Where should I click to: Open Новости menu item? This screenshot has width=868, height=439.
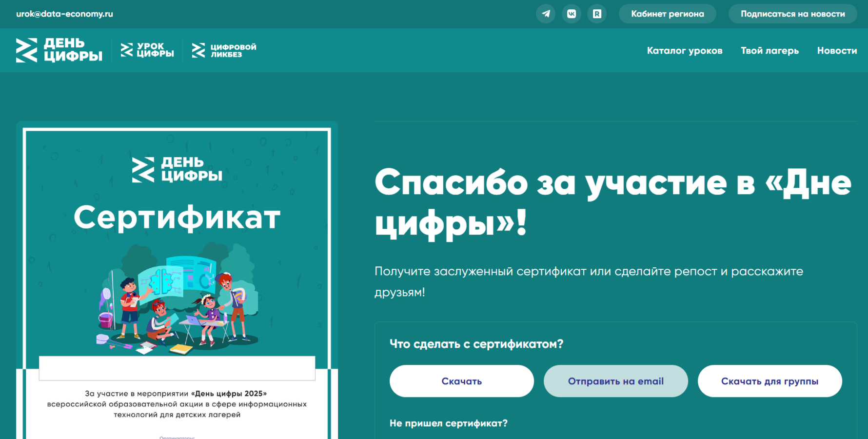(837, 50)
